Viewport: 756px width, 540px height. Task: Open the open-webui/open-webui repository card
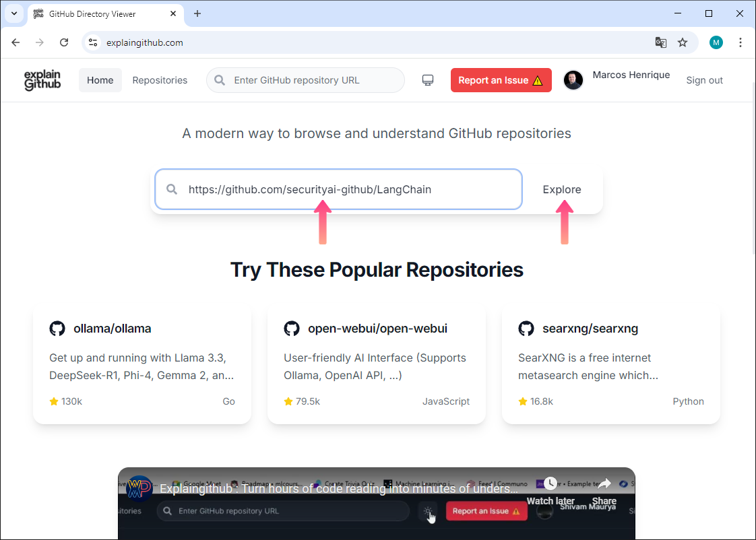point(377,364)
